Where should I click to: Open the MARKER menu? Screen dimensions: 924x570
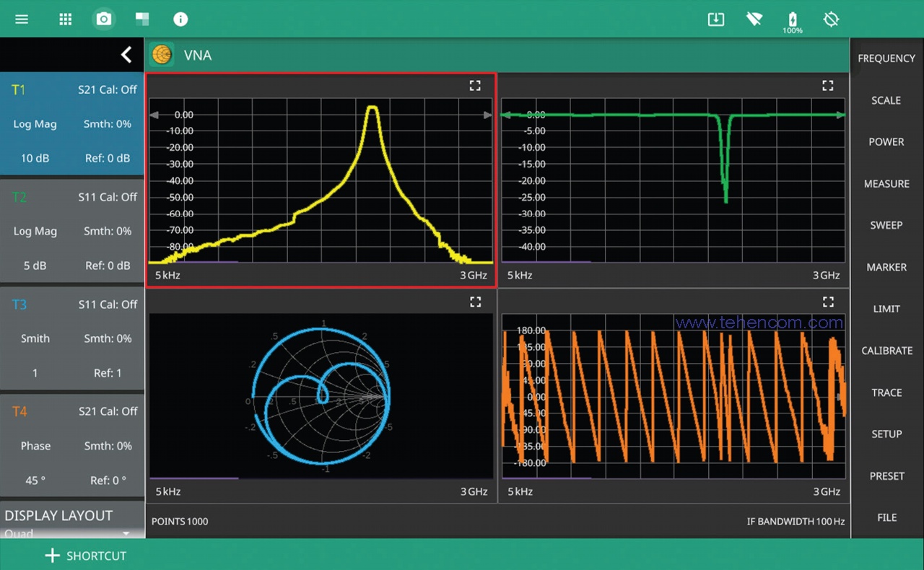886,267
